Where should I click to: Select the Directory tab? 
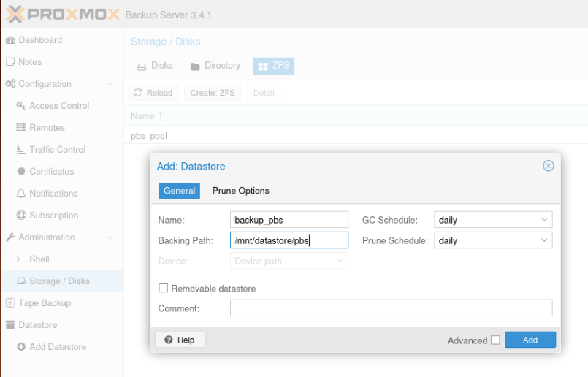pos(215,66)
